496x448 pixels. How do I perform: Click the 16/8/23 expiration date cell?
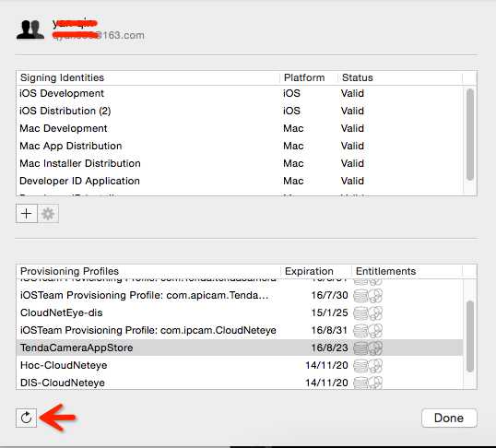[x=329, y=348]
